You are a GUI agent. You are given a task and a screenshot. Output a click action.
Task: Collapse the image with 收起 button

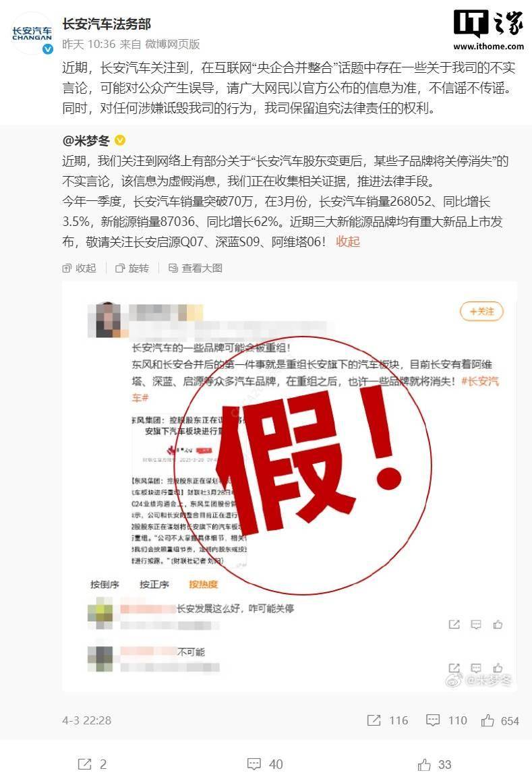(x=80, y=268)
